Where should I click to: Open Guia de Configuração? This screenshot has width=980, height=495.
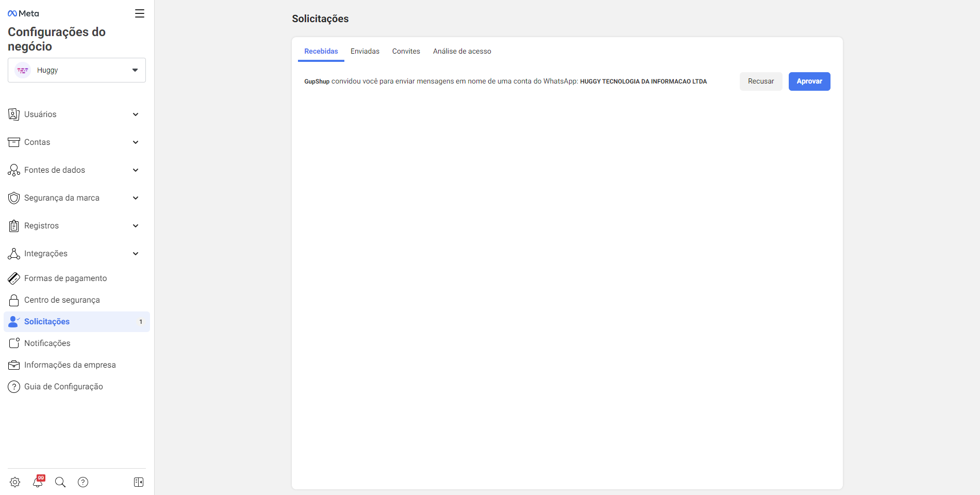[77, 387]
